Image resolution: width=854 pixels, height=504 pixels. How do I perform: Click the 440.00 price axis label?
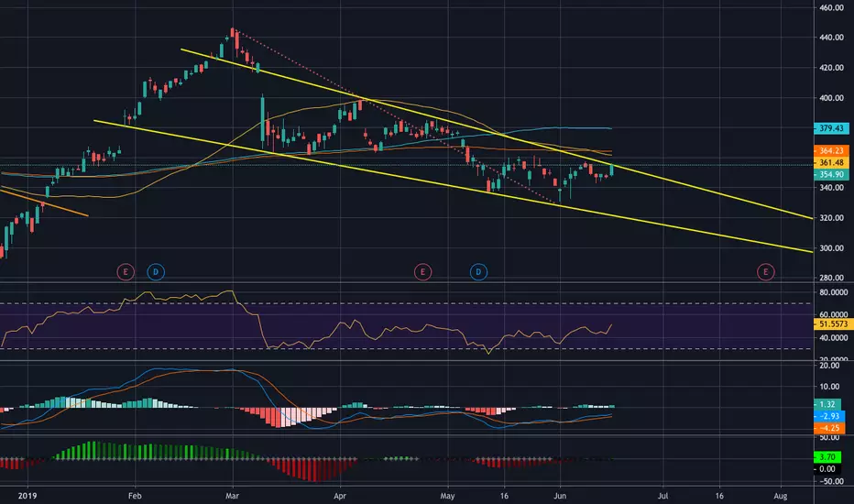pyautogui.click(x=832, y=38)
